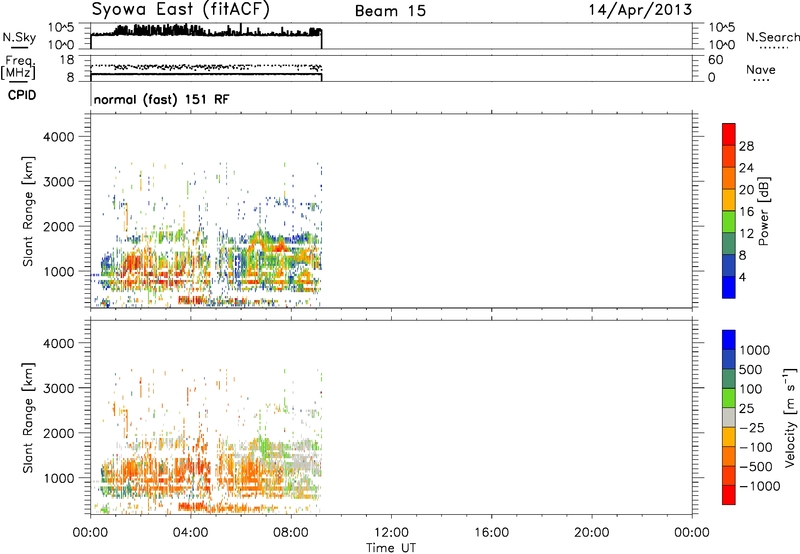This screenshot has height=554, width=800.
Task: Click the "20:00" time tick label
Action: click(592, 533)
